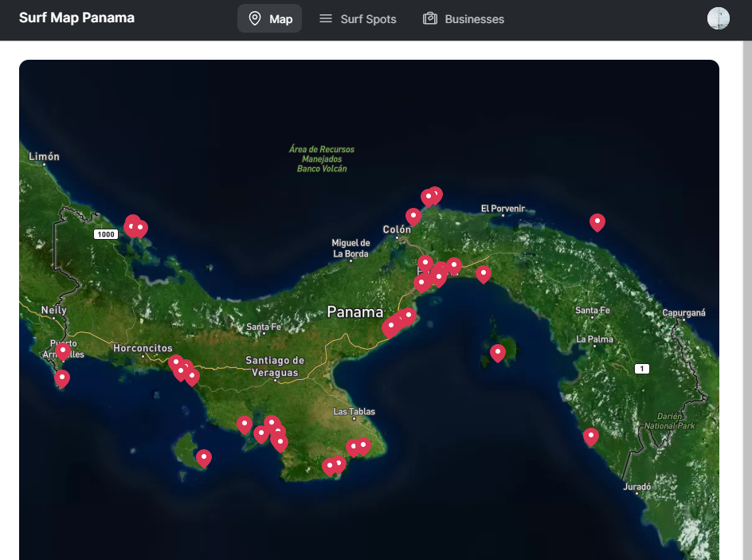Viewport: 752px width, 560px height.
Task: Select the lone marker just west of Colón
Action: (x=413, y=216)
